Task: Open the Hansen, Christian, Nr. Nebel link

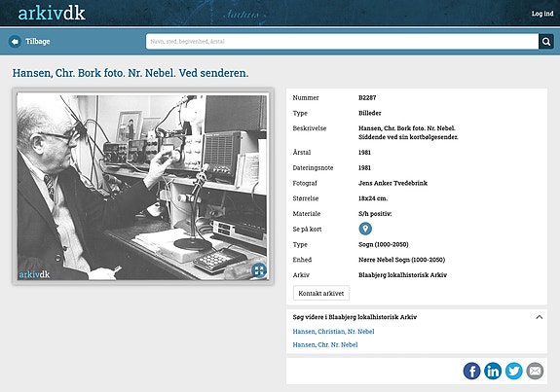Action: click(333, 332)
